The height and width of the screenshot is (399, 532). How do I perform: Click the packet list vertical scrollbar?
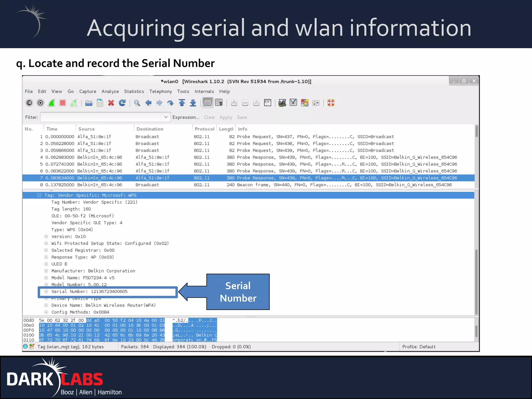(476, 131)
